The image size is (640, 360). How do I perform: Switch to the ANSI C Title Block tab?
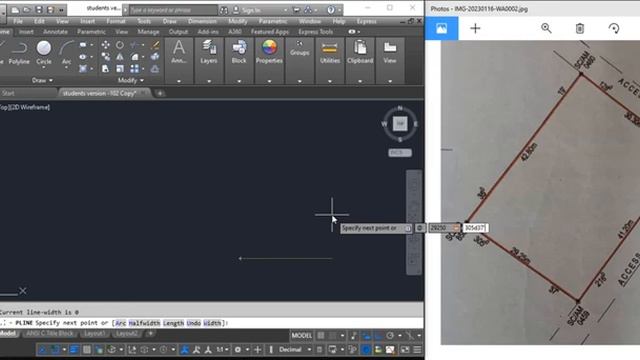tap(50, 333)
